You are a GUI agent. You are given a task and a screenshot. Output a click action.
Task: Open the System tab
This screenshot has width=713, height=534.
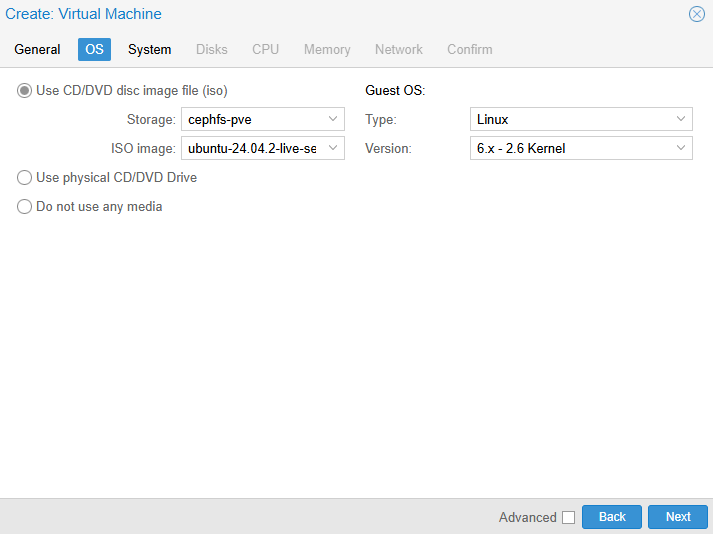(149, 49)
